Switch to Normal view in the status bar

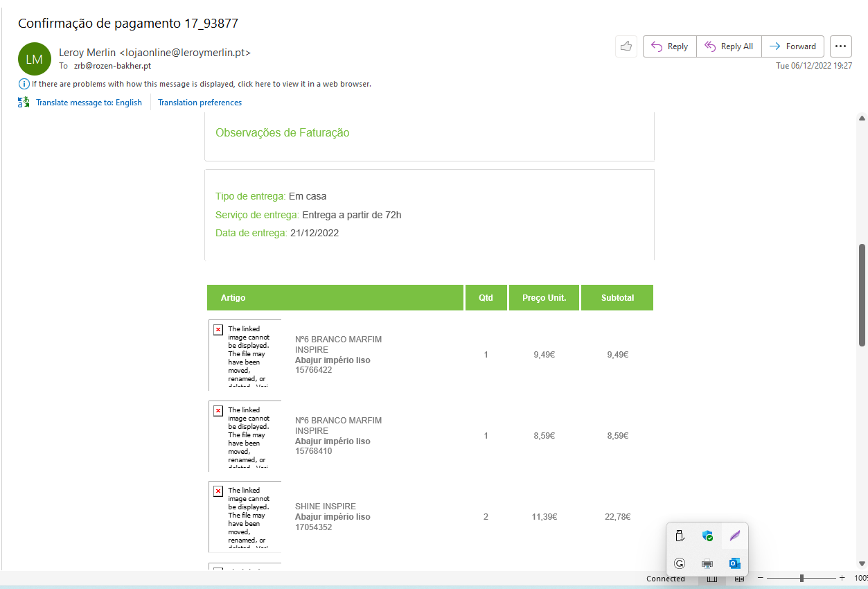point(711,579)
